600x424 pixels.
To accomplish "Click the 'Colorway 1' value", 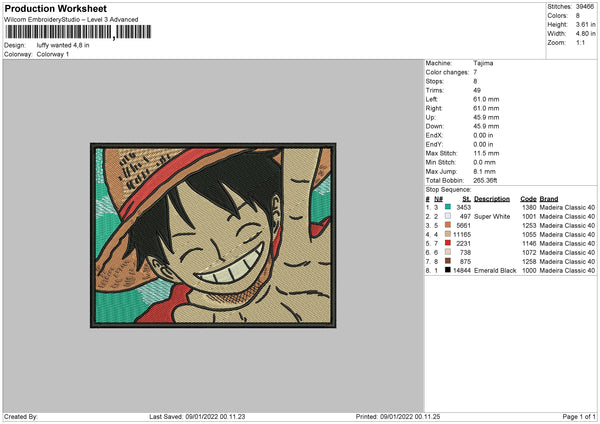I will tap(53, 54).
